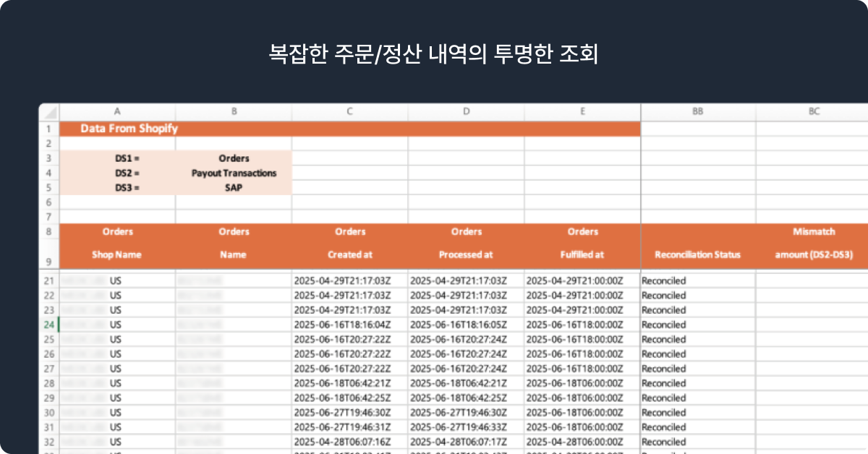868x454 pixels.
Task: Select row 1 header number
Action: click(x=49, y=129)
